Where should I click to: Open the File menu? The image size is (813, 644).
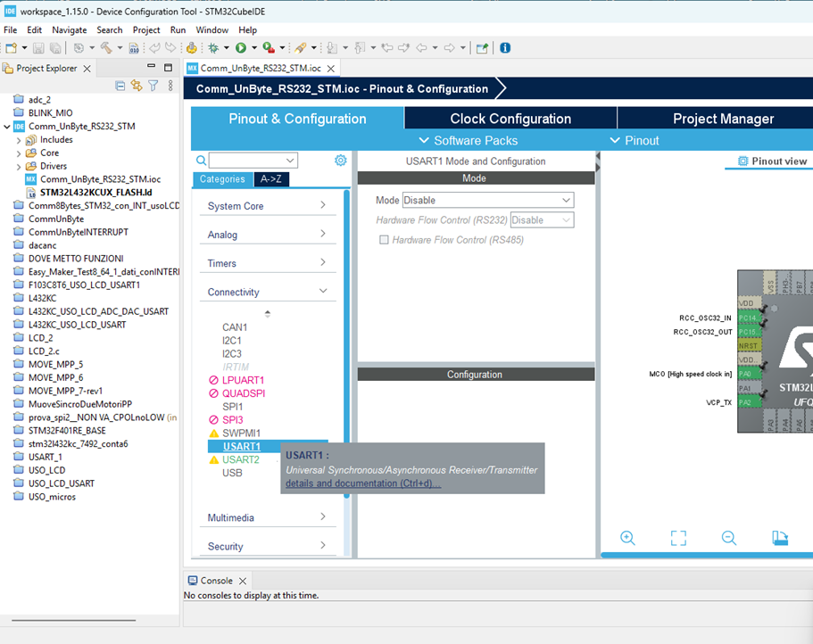11,30
